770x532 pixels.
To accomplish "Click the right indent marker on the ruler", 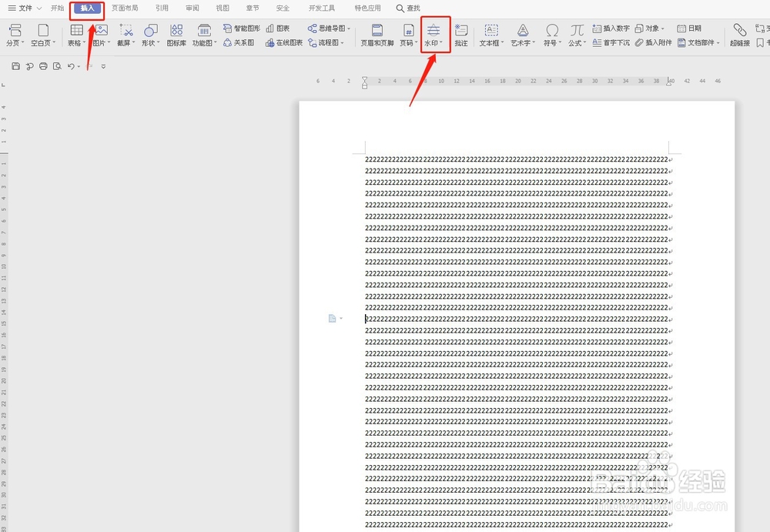I will 669,82.
